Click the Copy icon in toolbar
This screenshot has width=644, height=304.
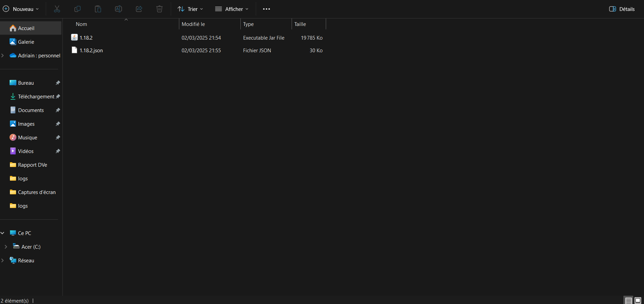point(78,9)
